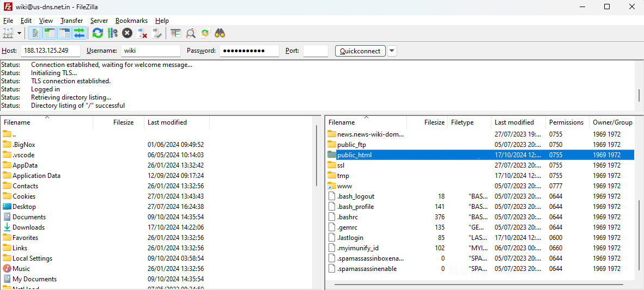Click the Username input field
This screenshot has height=290, width=644.
pyautogui.click(x=151, y=51)
